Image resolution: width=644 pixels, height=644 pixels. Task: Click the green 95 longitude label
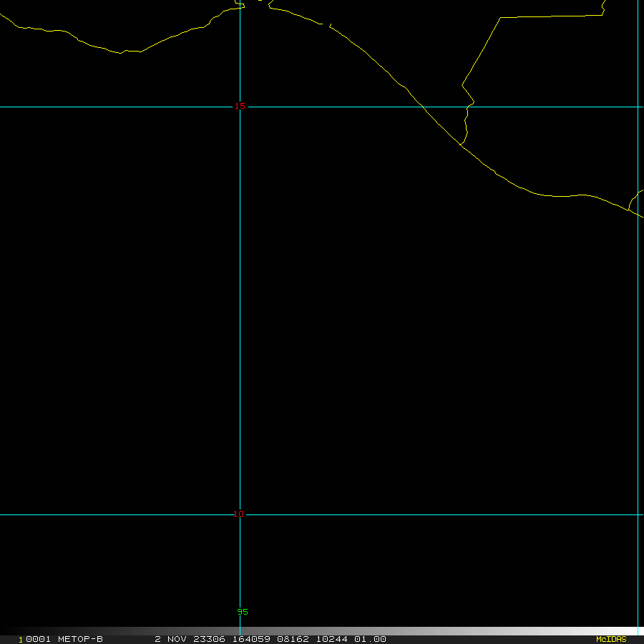click(x=243, y=612)
